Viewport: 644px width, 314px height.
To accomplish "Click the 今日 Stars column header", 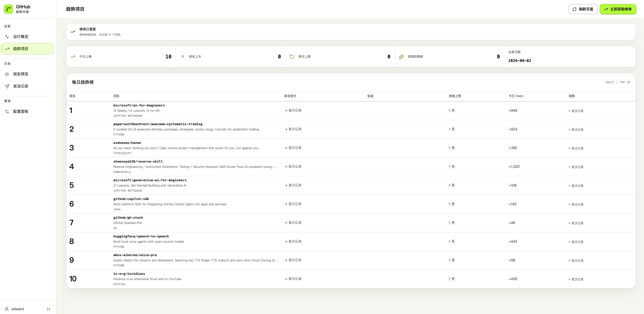I will tap(516, 96).
